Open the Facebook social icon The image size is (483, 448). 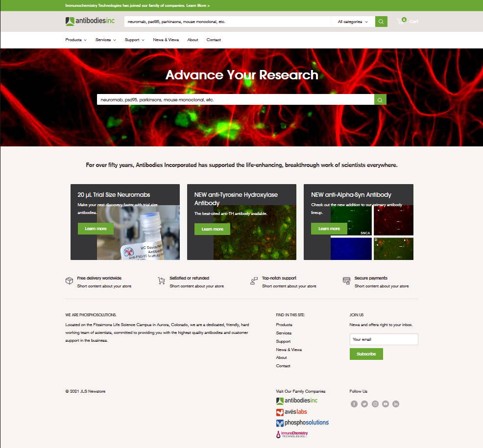(354, 404)
